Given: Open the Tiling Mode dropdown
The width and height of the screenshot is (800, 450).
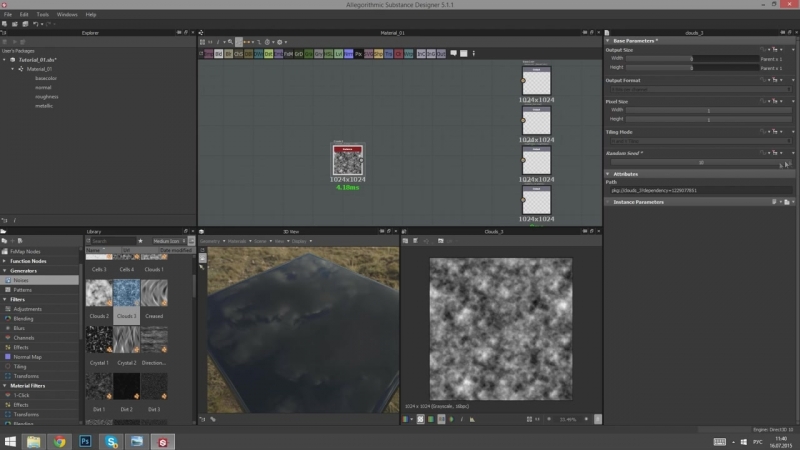Looking at the screenshot, I should (699, 141).
